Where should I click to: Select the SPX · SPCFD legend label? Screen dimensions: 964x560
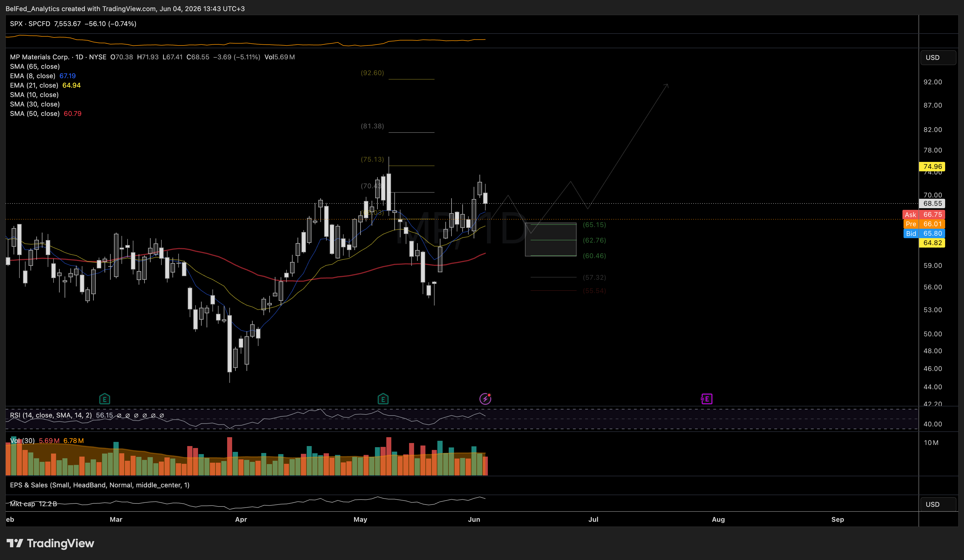[x=30, y=24]
